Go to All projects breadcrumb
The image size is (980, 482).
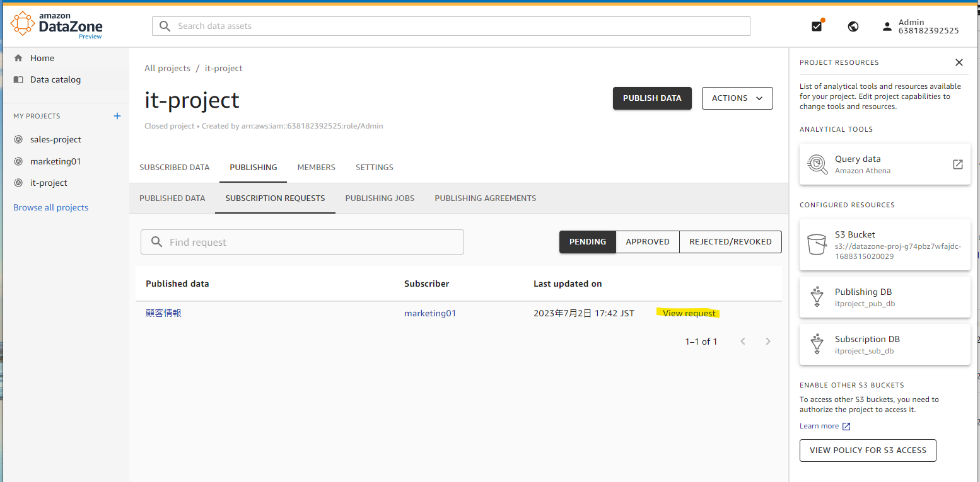167,68
